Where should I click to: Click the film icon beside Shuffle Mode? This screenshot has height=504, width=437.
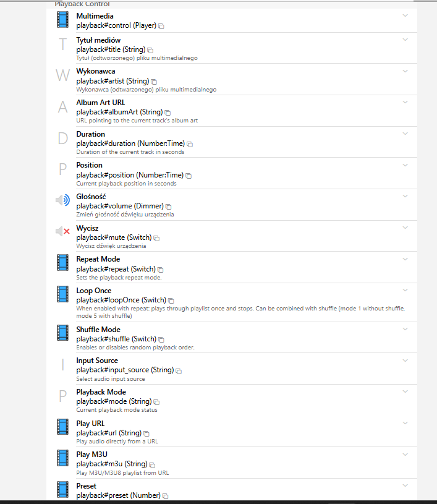point(62,333)
